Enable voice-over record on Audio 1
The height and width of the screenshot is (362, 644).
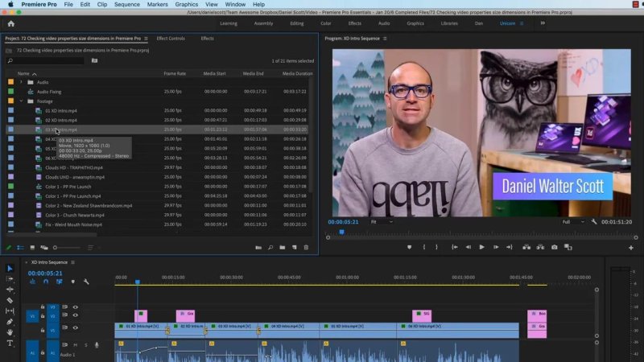tap(97, 345)
